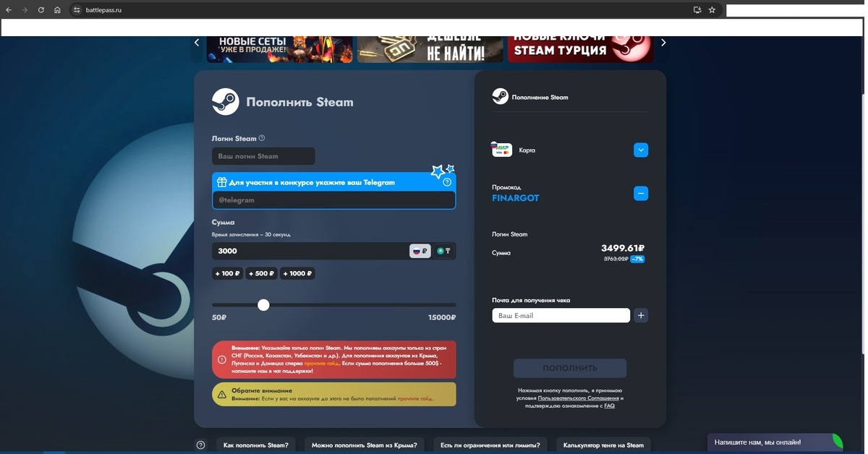Screen dimensions: 868x454
Task: Open the 'Новые ключи Steam Турция' banner
Action: (580, 49)
